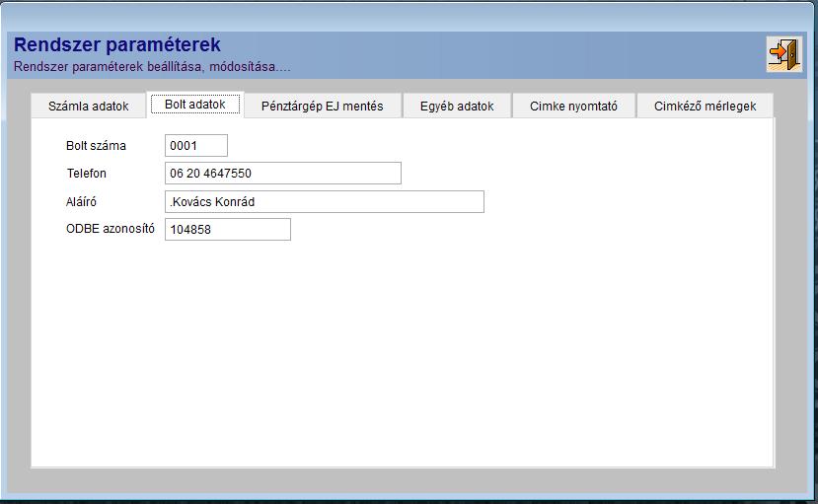
Task: Click the Aláíró name field
Action: click(x=325, y=202)
